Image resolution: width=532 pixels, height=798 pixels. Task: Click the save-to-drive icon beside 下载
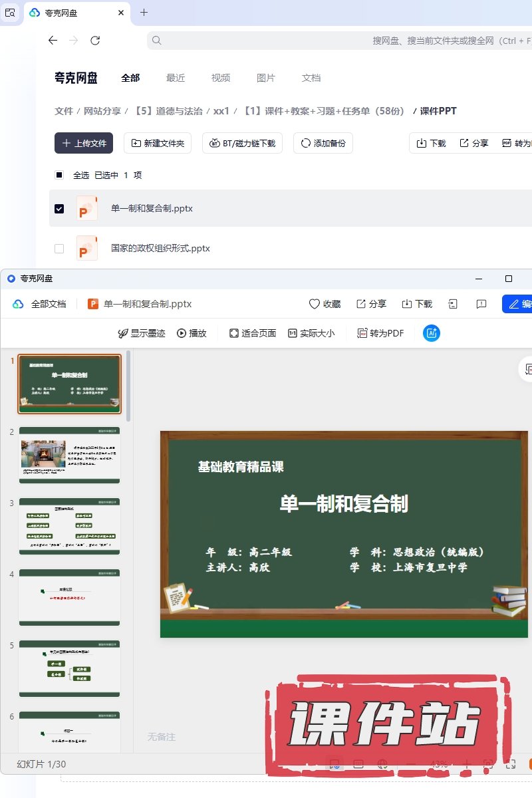click(x=453, y=304)
